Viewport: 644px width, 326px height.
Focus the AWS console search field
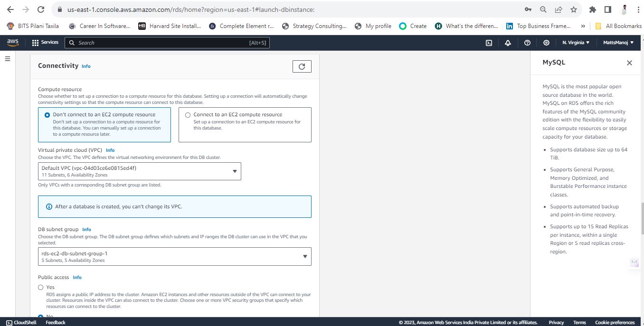coord(167,43)
